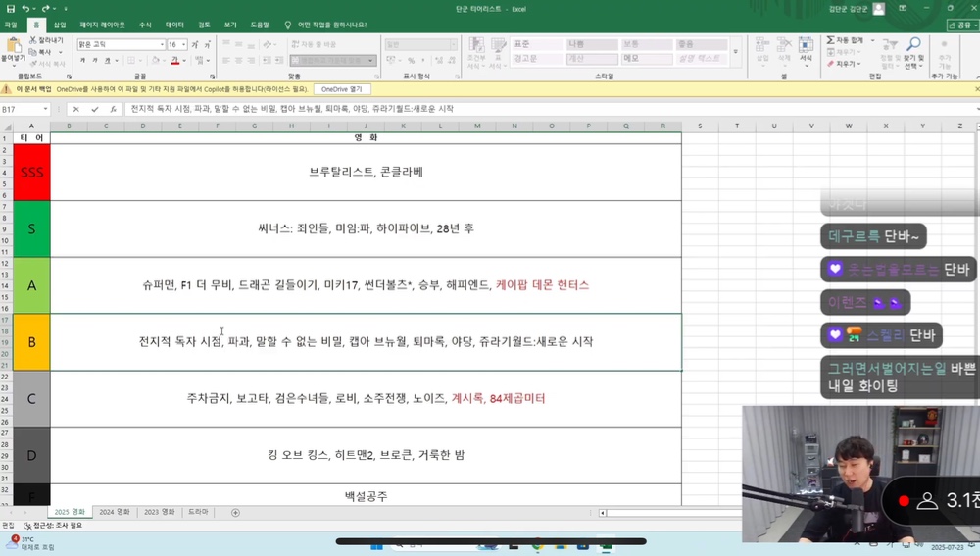
Task: Click the Find and Select magnifier icon
Action: point(913,44)
